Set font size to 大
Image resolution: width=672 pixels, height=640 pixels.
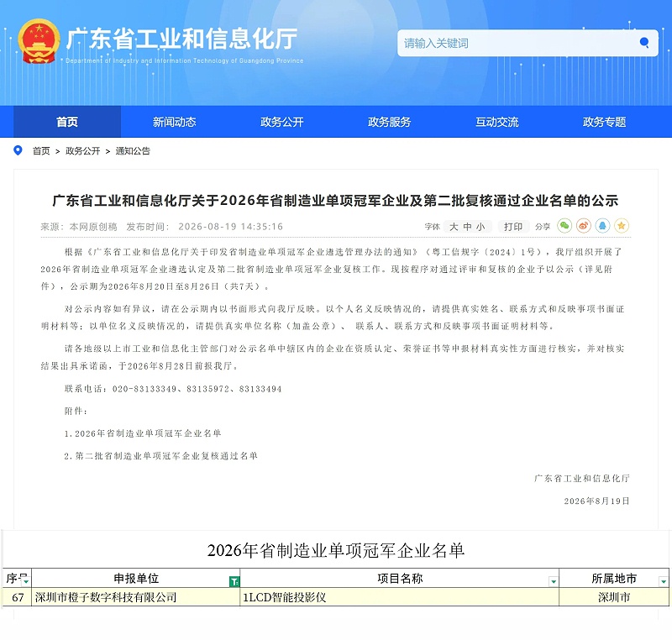point(454,227)
